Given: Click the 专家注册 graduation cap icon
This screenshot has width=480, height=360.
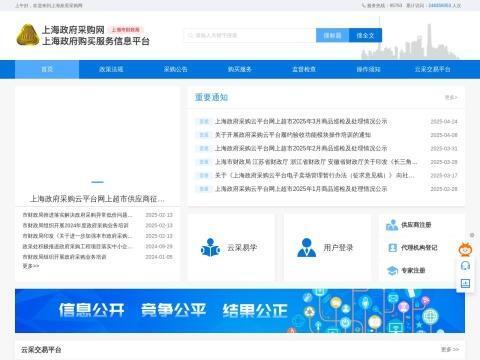Looking at the screenshot, I should 392,270.
